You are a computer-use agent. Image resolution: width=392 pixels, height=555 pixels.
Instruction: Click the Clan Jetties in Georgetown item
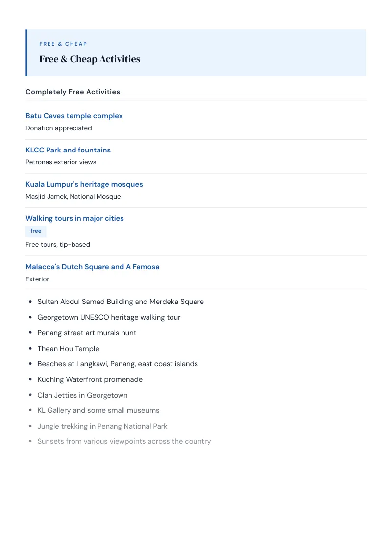tap(82, 395)
